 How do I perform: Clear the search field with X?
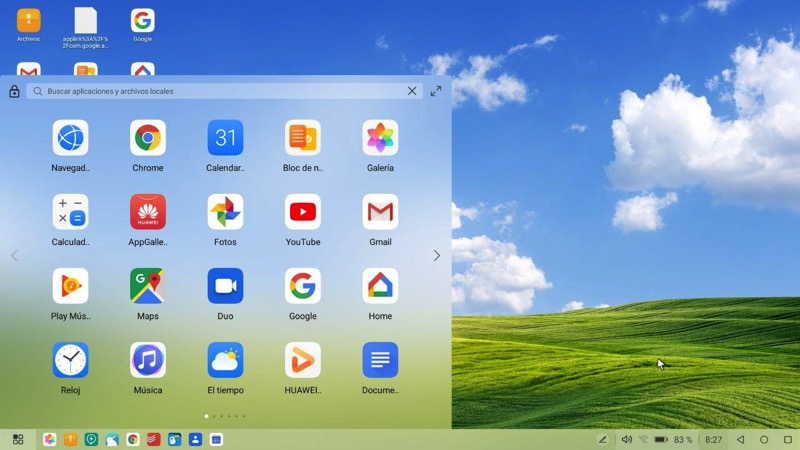[x=412, y=91]
